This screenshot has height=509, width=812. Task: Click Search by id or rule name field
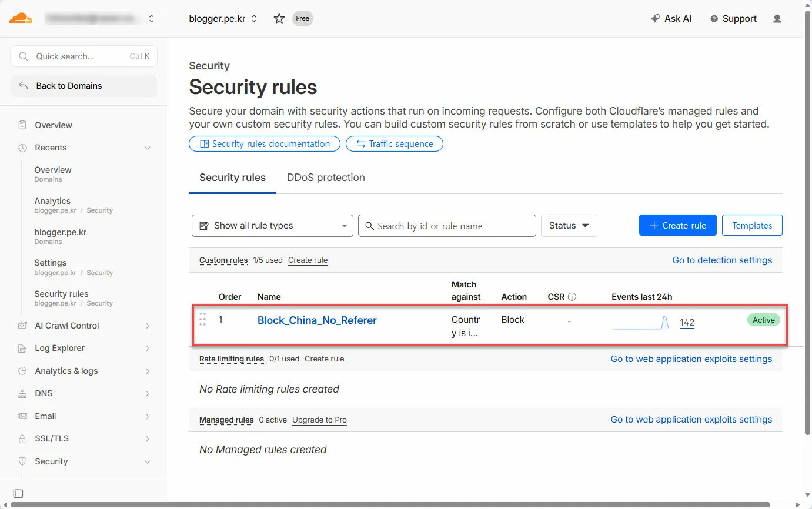[447, 226]
